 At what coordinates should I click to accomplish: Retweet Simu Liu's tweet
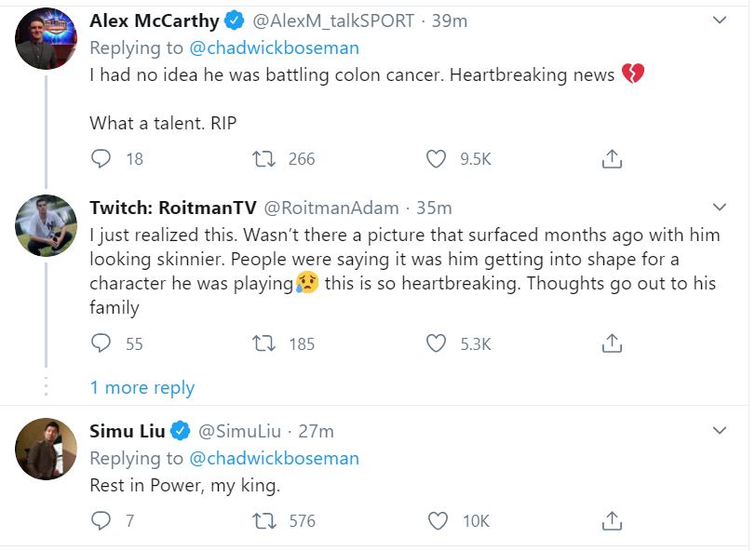point(263,521)
